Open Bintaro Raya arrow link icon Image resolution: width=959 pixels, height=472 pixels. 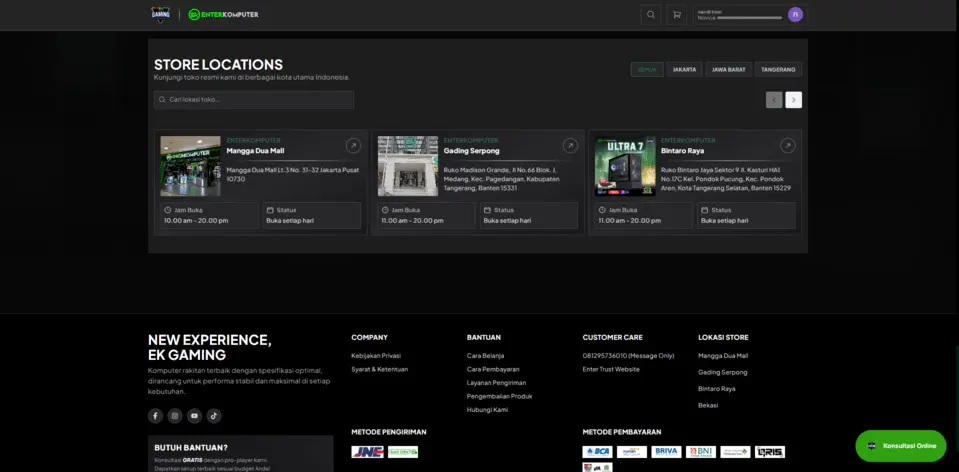click(x=788, y=146)
